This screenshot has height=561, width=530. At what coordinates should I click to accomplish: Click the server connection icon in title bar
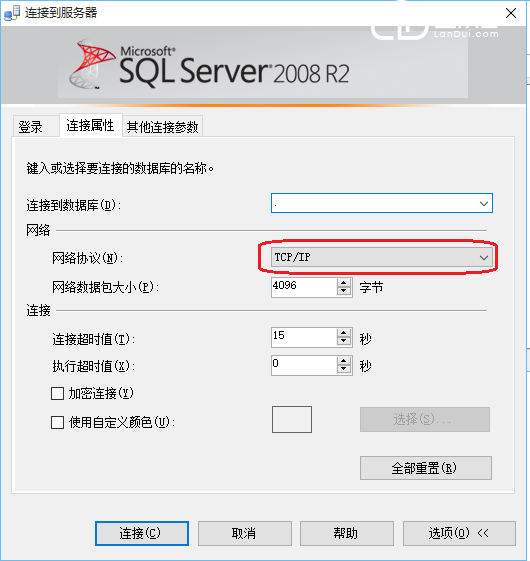11,13
